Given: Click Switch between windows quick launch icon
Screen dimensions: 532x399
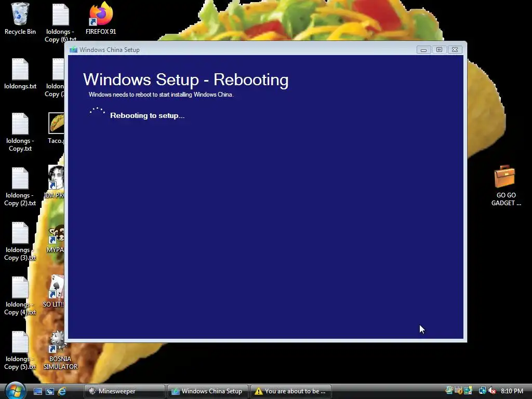Looking at the screenshot, I should [x=50, y=391].
